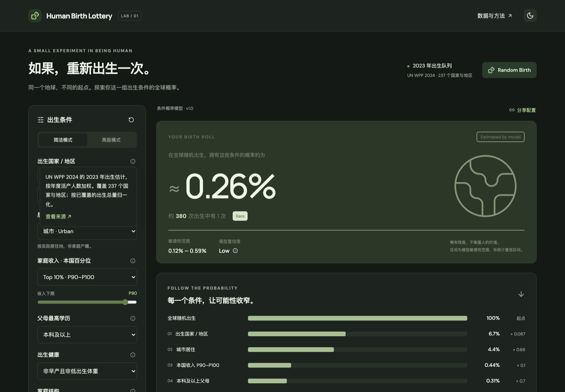This screenshot has width=565, height=392.
Task: Click the 城市居住 row label
Action: coord(186,350)
